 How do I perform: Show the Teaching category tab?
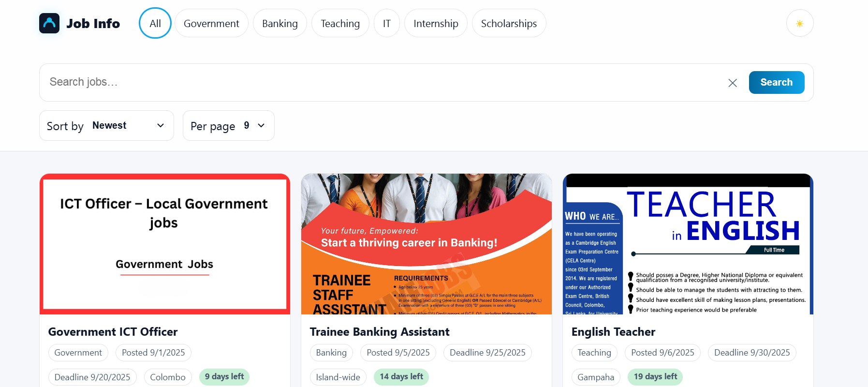pos(340,23)
